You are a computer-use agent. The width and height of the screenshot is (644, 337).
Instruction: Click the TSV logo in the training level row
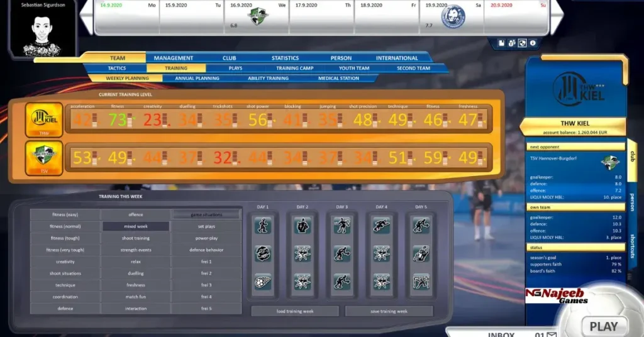[x=44, y=158]
